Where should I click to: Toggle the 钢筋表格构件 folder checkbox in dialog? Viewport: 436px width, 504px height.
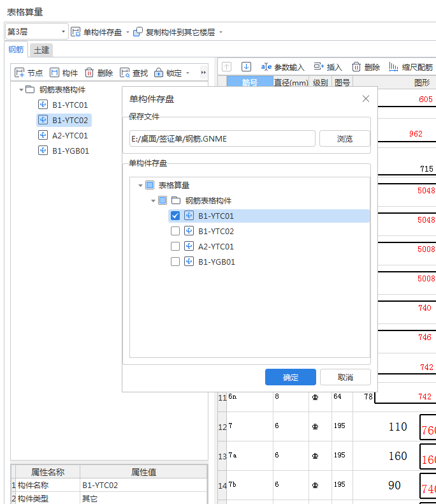pos(163,200)
